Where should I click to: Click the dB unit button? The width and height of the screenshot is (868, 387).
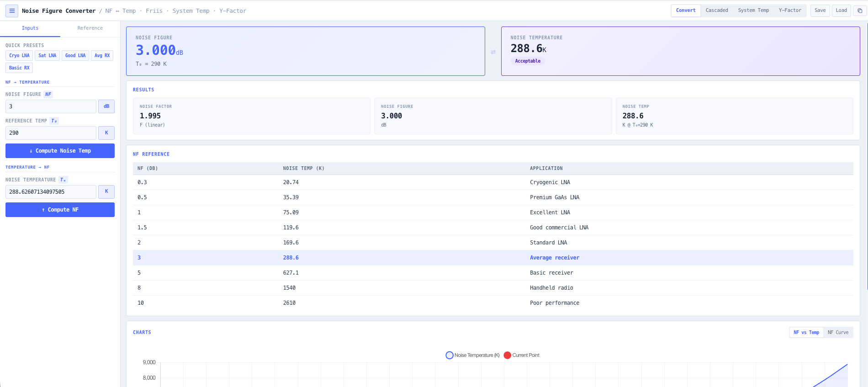coord(106,106)
